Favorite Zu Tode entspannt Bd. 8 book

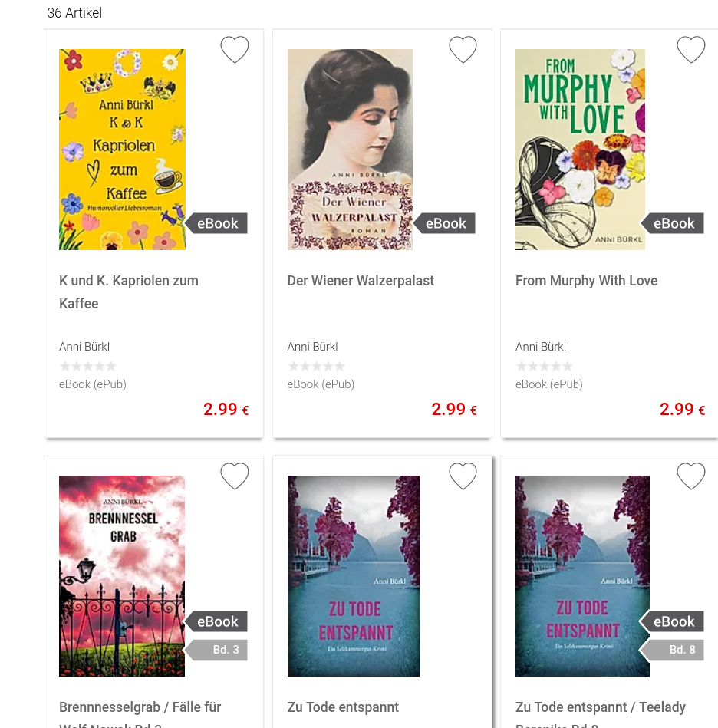coord(690,476)
